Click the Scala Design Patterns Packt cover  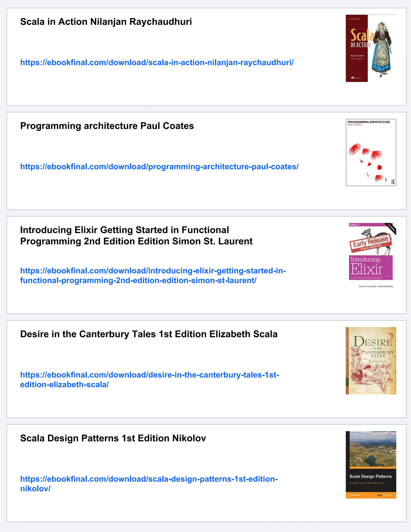371,465
